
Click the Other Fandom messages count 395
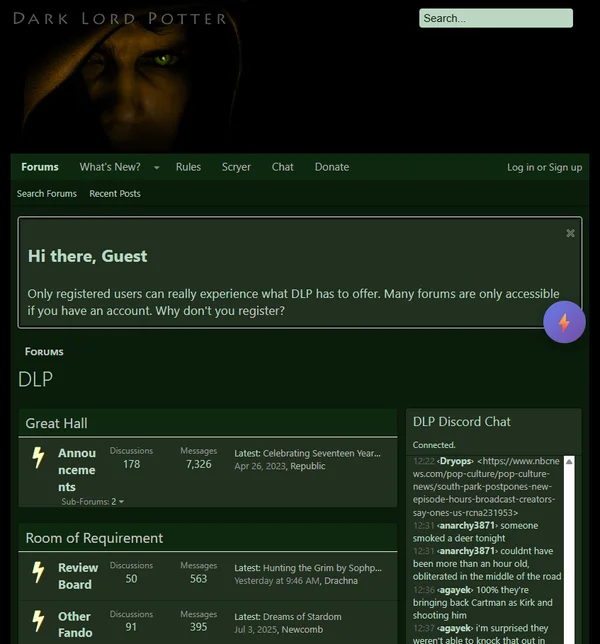(x=198, y=627)
